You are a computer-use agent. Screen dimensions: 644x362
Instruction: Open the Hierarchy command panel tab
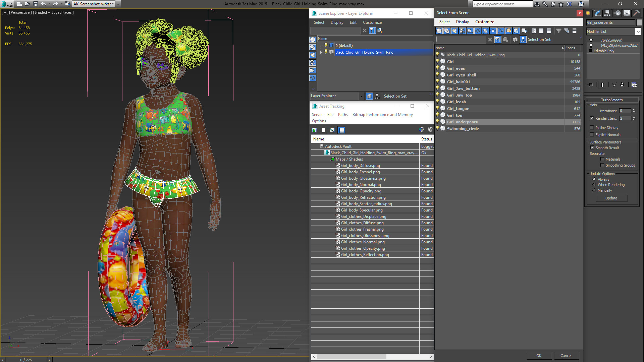(607, 13)
